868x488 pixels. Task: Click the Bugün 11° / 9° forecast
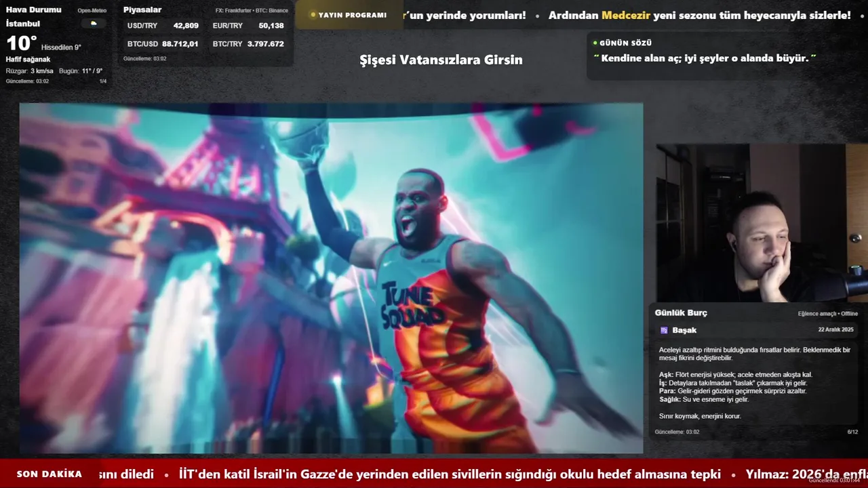pyautogui.click(x=81, y=71)
